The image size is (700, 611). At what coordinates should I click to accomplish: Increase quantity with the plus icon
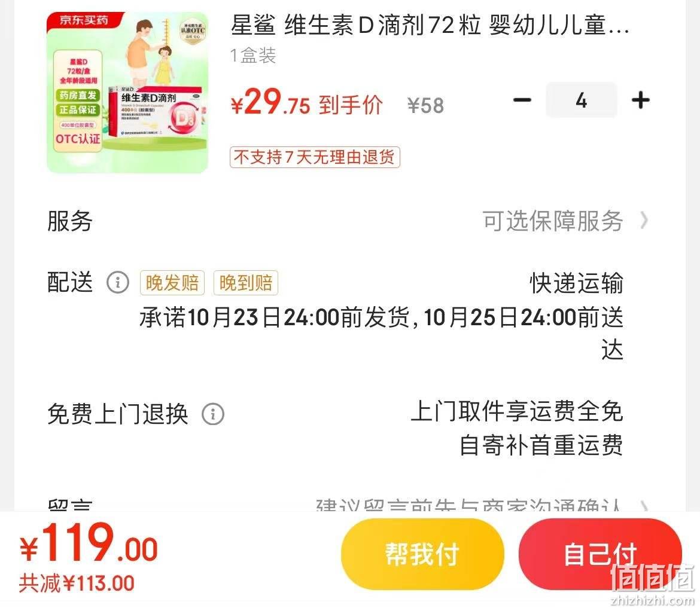pyautogui.click(x=641, y=100)
